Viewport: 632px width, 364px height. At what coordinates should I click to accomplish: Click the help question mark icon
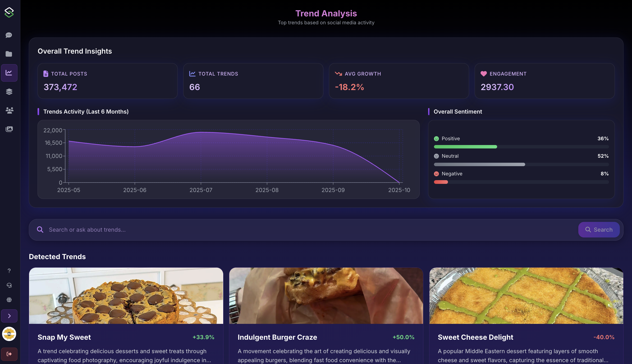click(9, 271)
